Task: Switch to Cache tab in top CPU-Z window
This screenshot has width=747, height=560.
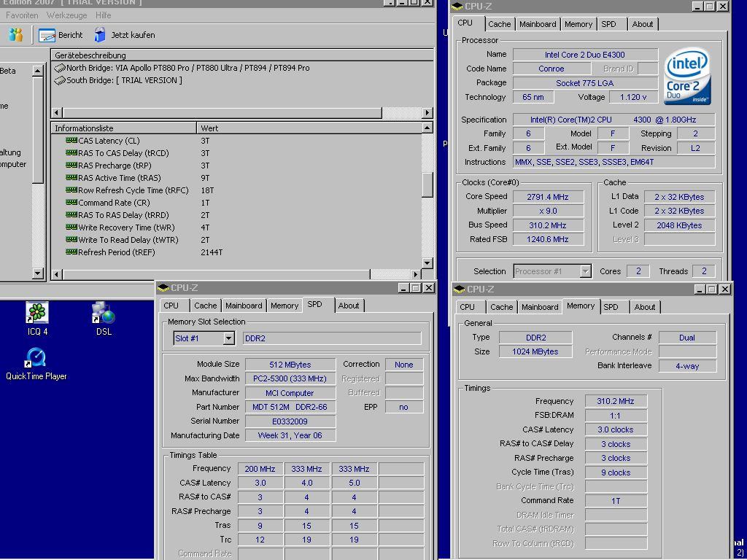Action: pos(499,24)
